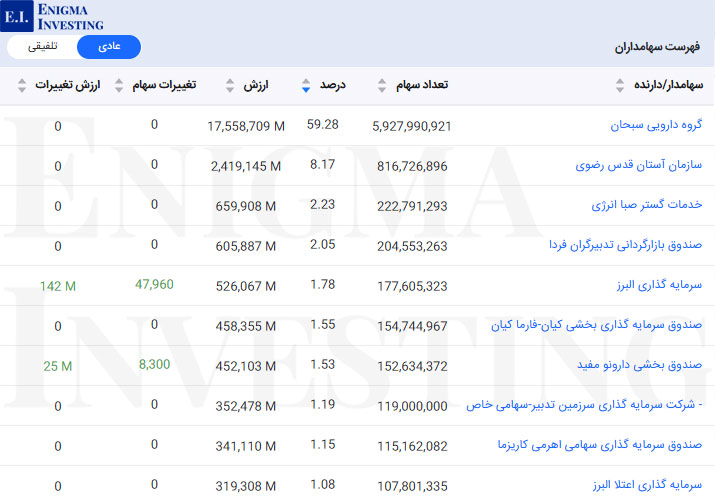Sort by تعداد سهام column arrows

[382, 85]
